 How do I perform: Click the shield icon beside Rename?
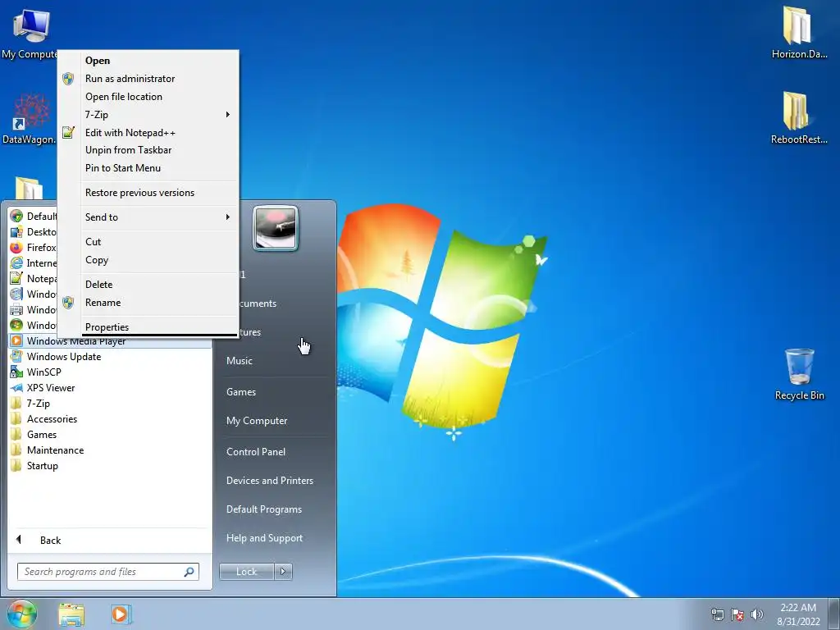68,303
